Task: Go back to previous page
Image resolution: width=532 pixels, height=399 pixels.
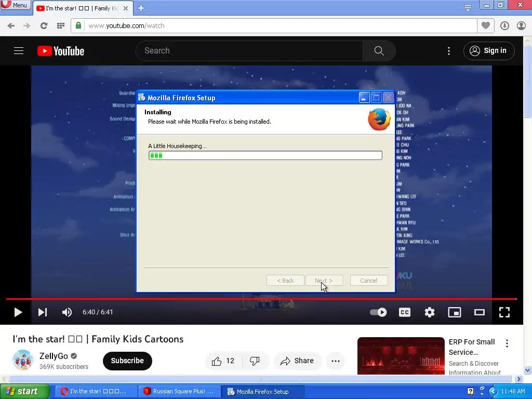Action: (11, 26)
